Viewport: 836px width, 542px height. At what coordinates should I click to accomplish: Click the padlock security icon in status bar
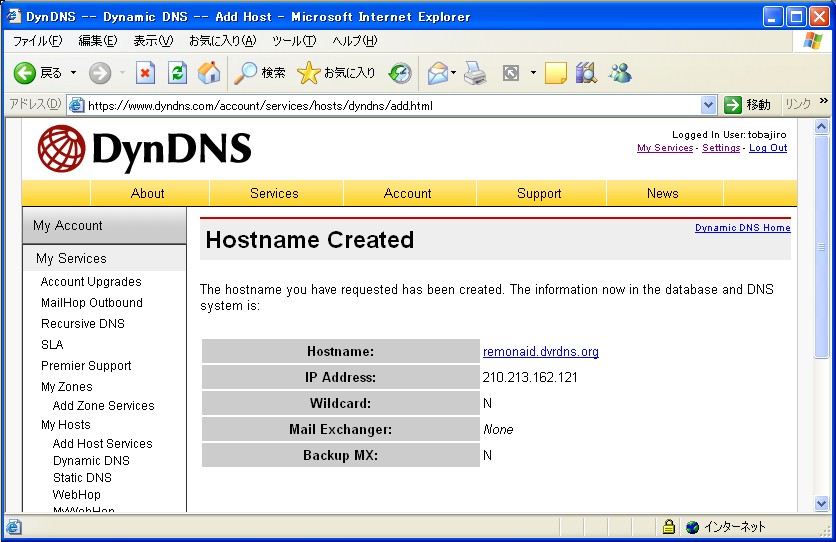click(669, 527)
